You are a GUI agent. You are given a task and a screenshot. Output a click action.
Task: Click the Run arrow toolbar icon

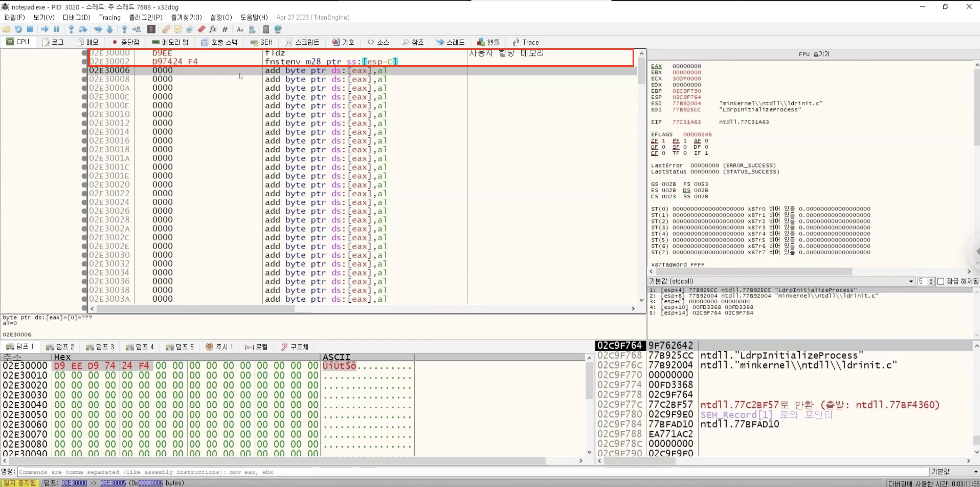pyautogui.click(x=45, y=29)
